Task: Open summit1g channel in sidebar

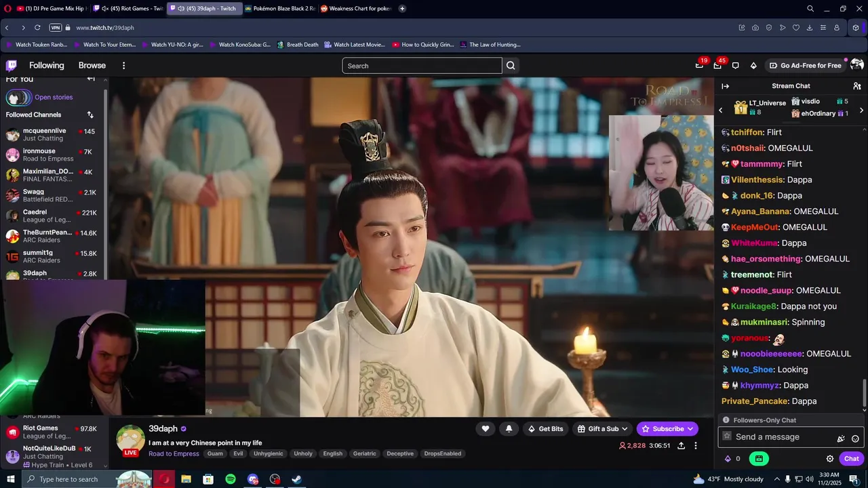Action: click(54, 256)
